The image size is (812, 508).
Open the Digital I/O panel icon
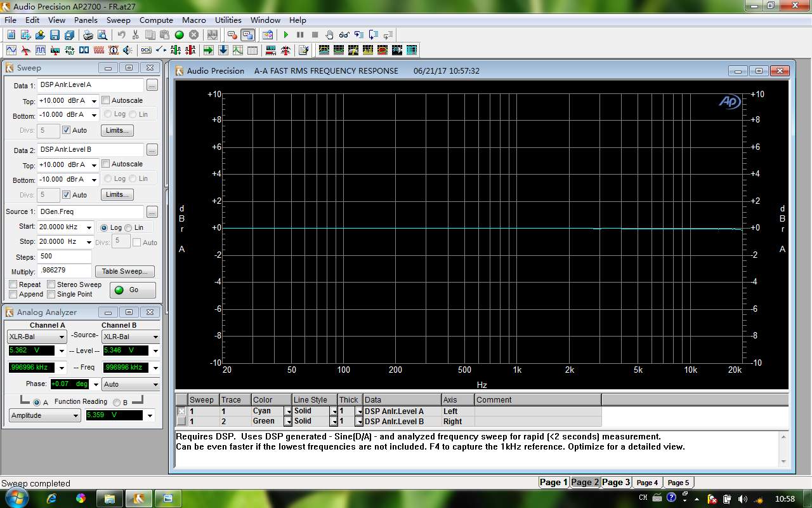70,50
